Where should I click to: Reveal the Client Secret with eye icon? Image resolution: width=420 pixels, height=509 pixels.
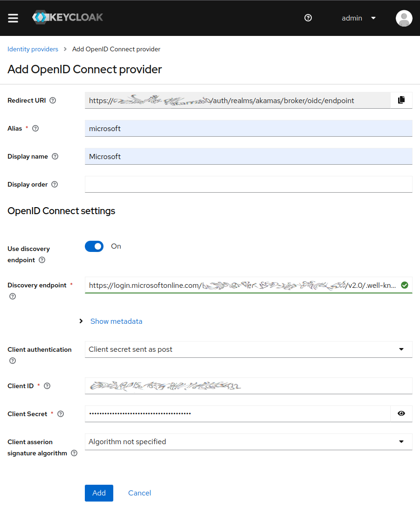(401, 414)
